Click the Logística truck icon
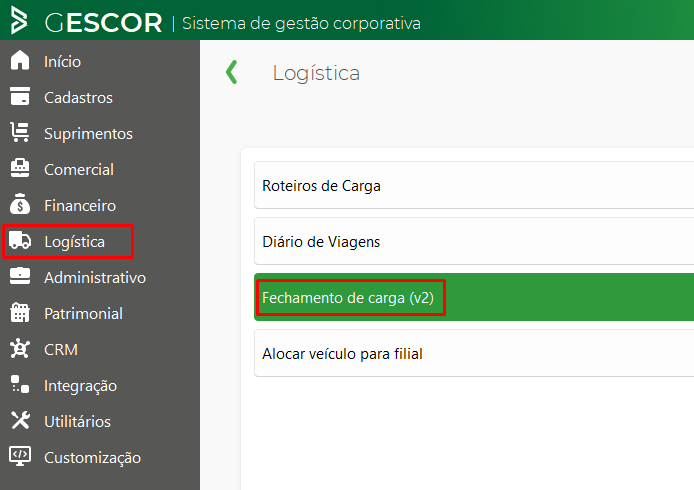 tap(20, 240)
